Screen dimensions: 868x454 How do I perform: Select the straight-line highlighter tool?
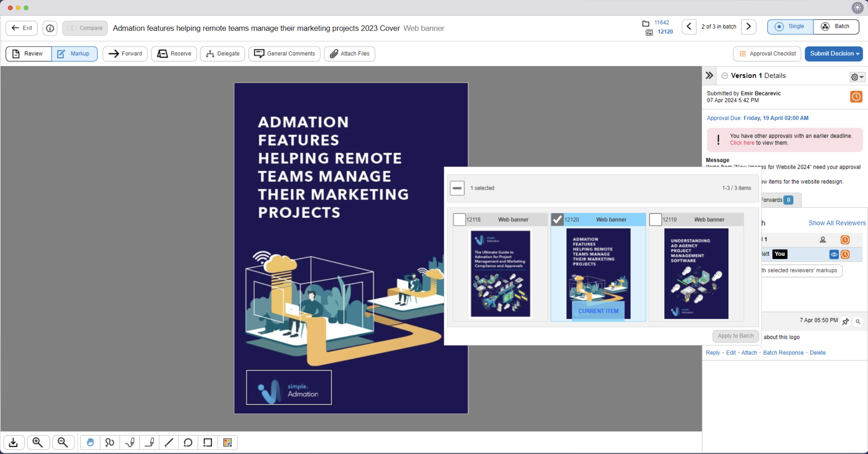pyautogui.click(x=150, y=442)
